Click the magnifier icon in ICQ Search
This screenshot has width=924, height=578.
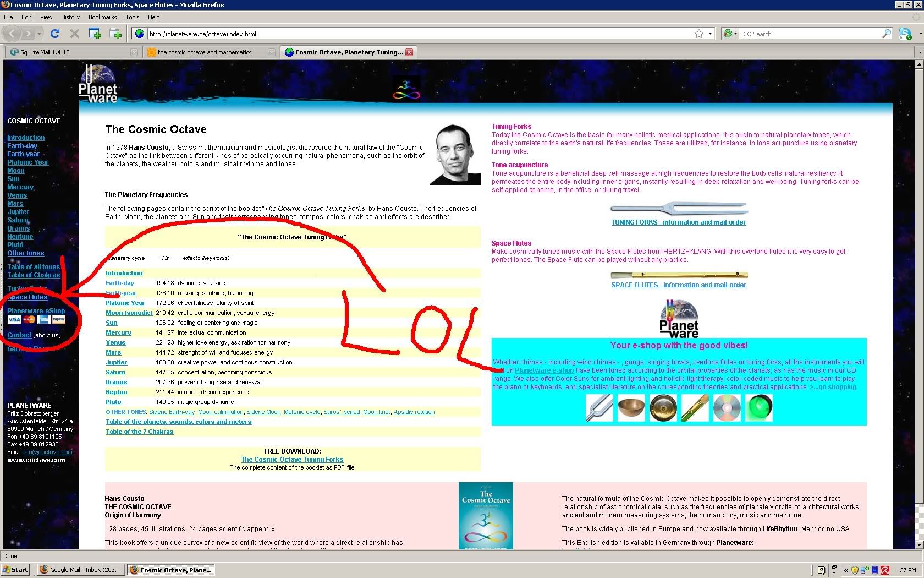click(886, 34)
